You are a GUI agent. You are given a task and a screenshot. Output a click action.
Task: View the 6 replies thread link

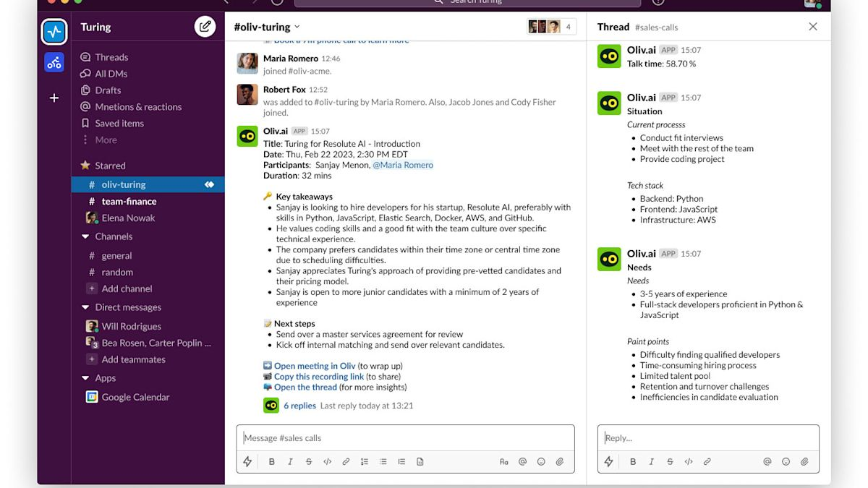click(x=299, y=406)
